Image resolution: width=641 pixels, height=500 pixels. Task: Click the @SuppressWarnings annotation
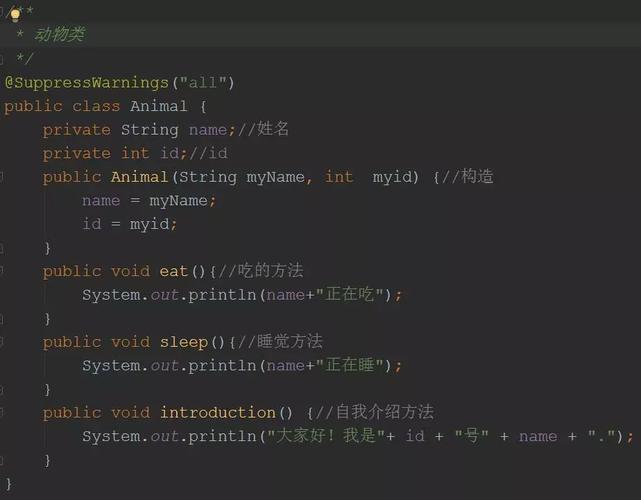pos(86,83)
